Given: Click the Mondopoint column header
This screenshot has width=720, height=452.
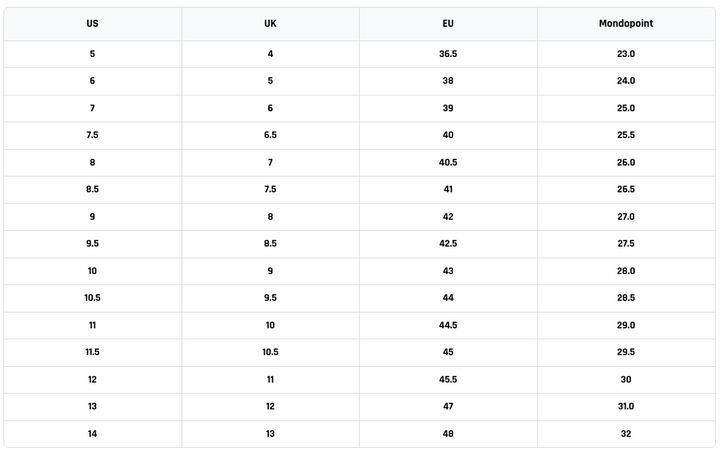Looking at the screenshot, I should (x=626, y=23).
